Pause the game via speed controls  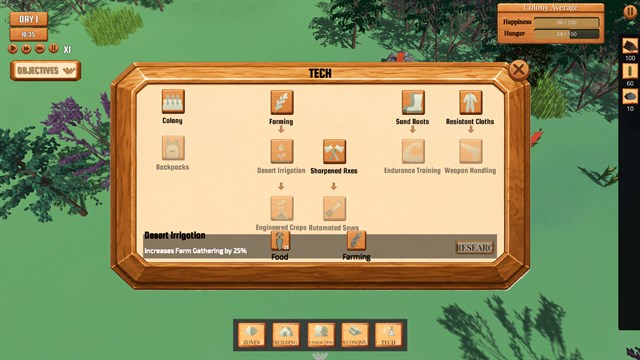(x=53, y=49)
